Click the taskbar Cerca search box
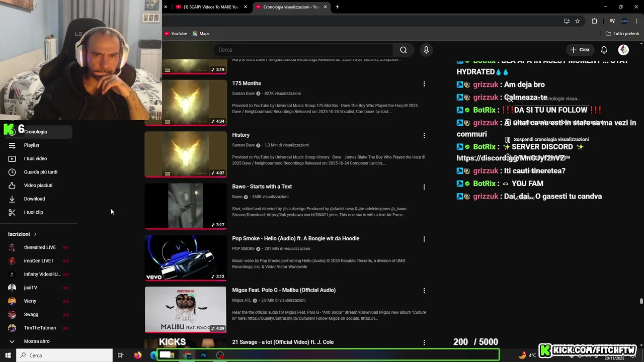The width and height of the screenshot is (644, 362). [64, 355]
